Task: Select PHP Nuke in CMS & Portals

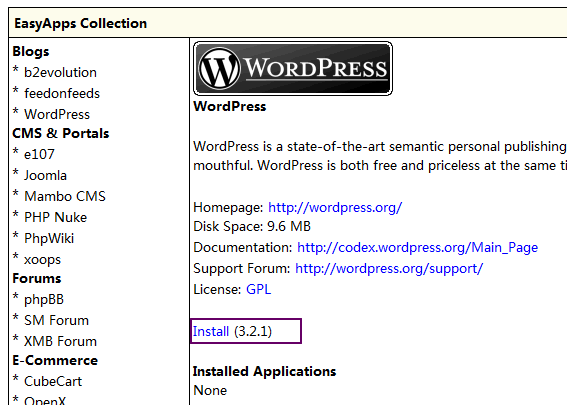Action: tap(55, 217)
